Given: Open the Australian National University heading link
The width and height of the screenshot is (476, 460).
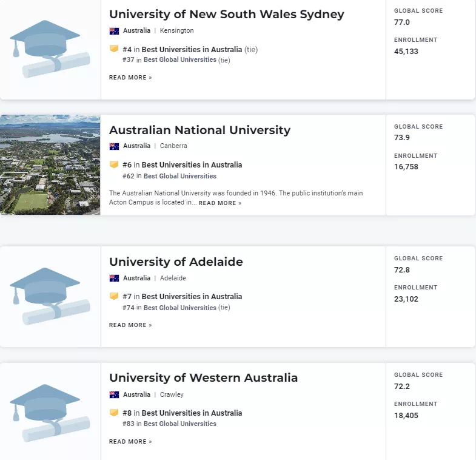Looking at the screenshot, I should [199, 130].
